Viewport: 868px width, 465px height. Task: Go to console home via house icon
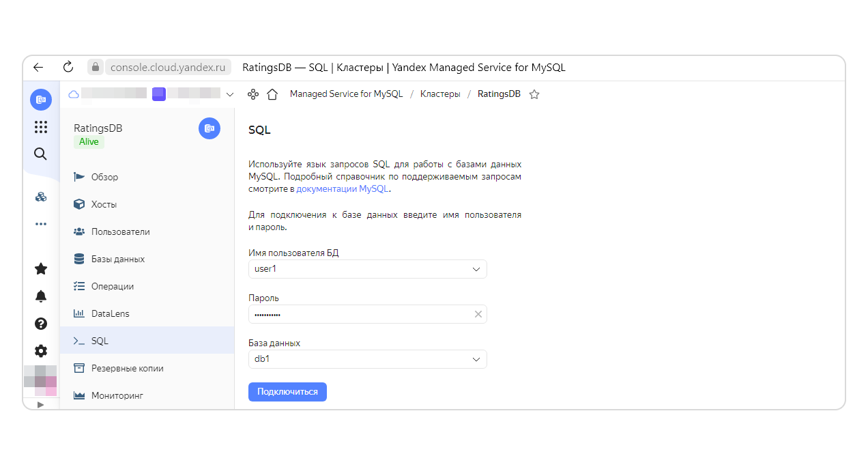tap(272, 94)
